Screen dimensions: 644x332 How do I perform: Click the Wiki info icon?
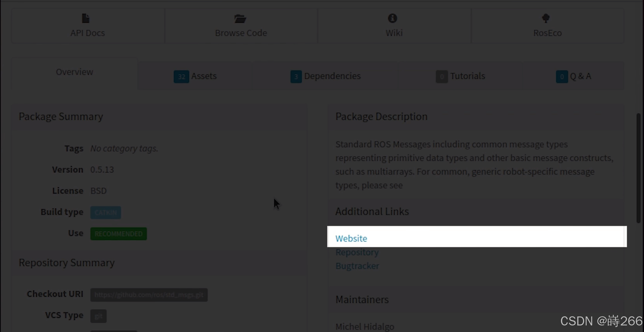click(x=392, y=19)
